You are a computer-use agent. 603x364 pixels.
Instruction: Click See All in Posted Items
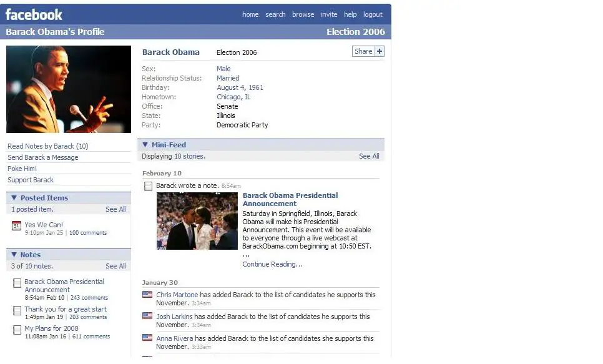coord(115,209)
